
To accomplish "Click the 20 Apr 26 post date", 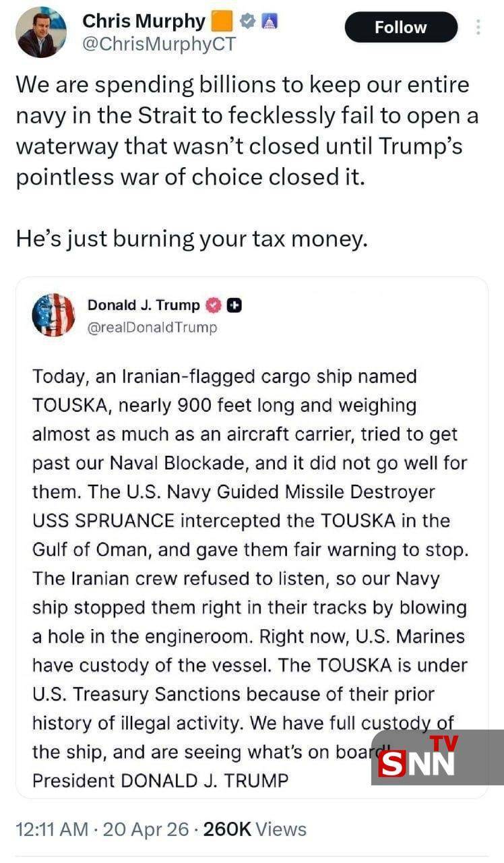I will (x=146, y=829).
